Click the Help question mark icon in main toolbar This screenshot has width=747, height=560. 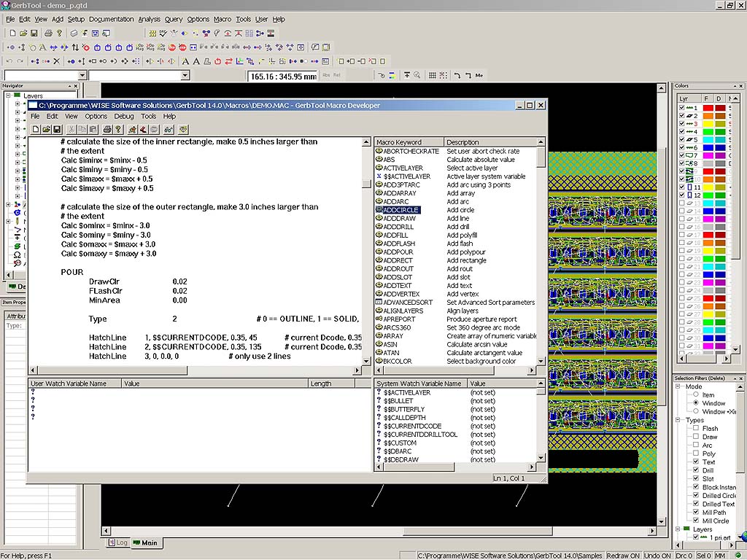pos(59,34)
